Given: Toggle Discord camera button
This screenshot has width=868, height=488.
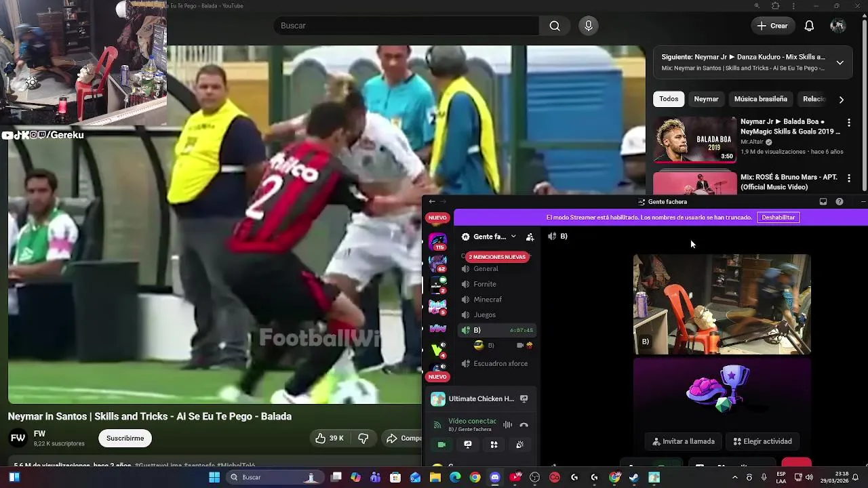Looking at the screenshot, I should (x=441, y=445).
